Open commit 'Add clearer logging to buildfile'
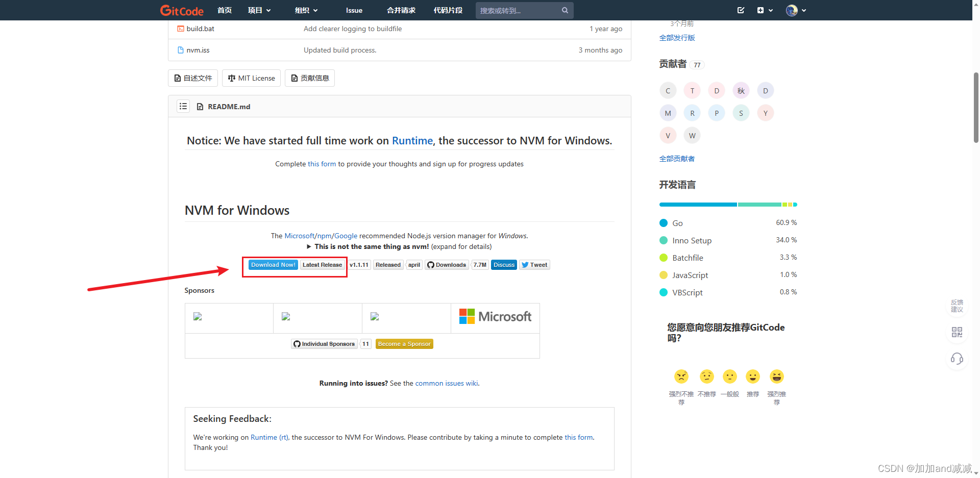 pyautogui.click(x=353, y=29)
